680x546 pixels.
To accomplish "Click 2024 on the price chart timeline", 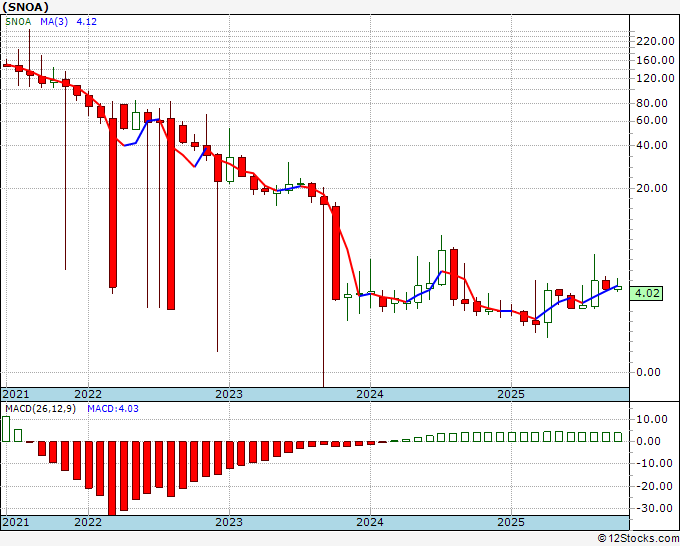I will [x=370, y=394].
